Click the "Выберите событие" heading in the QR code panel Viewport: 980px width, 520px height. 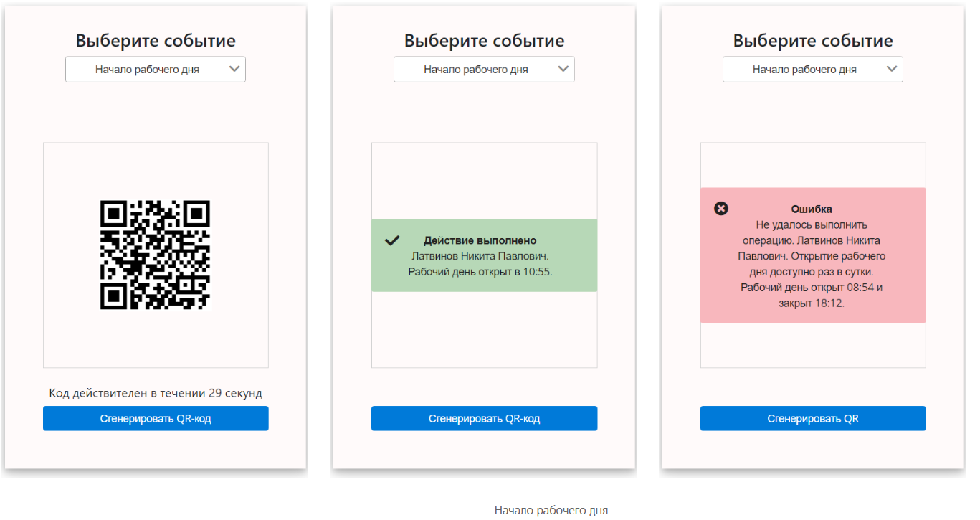[156, 40]
